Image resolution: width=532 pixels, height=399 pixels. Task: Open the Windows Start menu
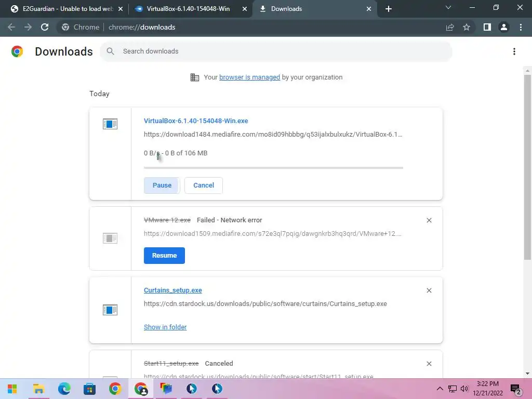(12, 389)
